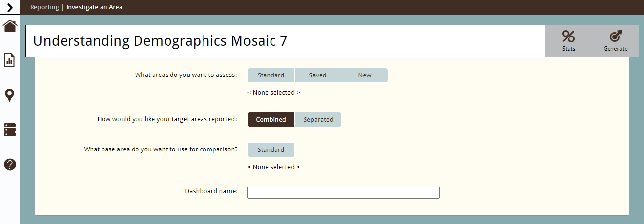The width and height of the screenshot is (644, 224).
Task: Open the database server stack icon
Action: coord(10,130)
